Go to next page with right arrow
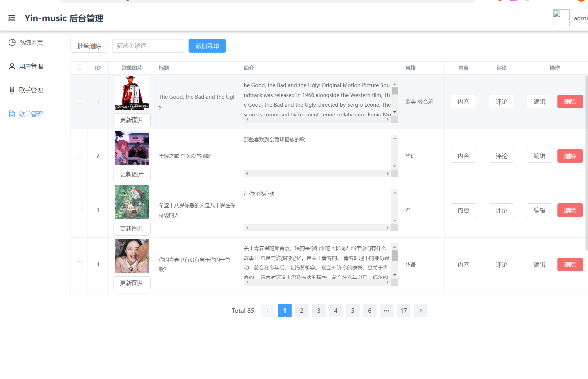The height and width of the screenshot is (379, 588). click(x=420, y=311)
